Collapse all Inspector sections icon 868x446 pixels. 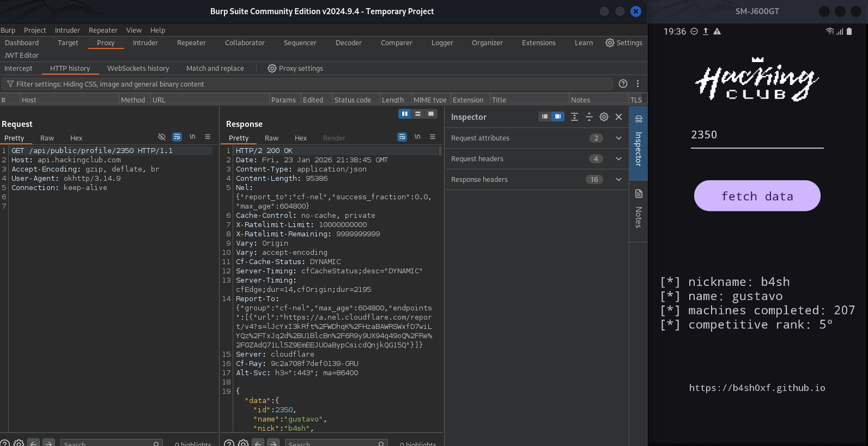(x=589, y=117)
